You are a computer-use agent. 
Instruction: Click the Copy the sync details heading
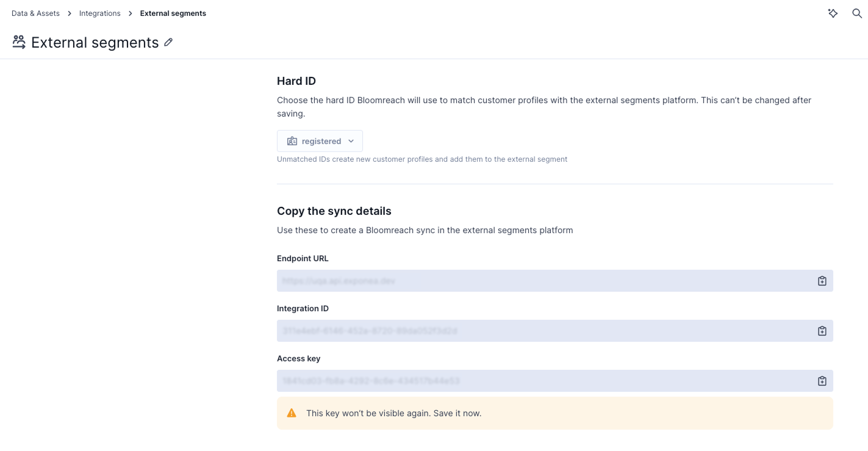click(x=334, y=211)
